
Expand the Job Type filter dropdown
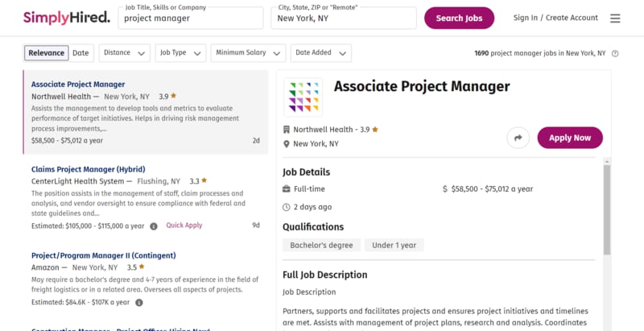point(180,53)
